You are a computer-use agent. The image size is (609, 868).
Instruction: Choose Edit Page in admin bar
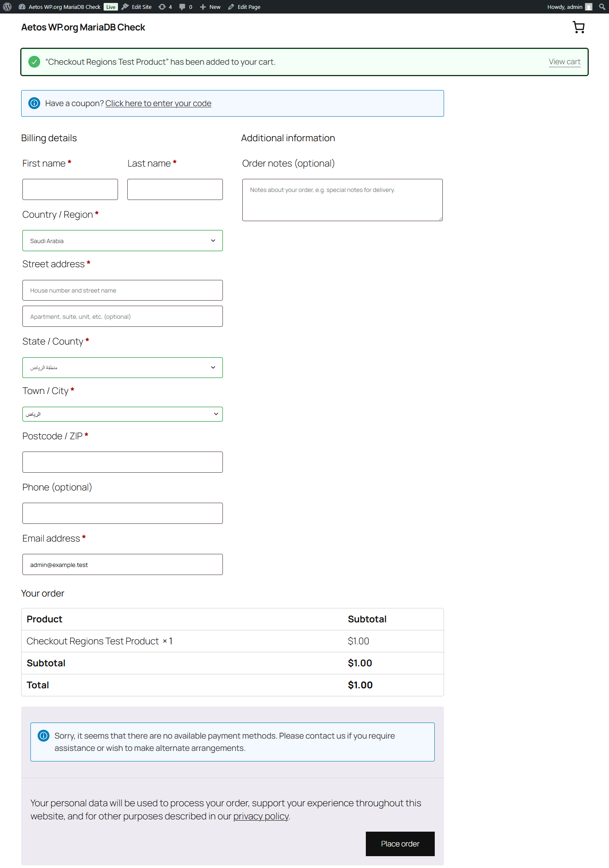tap(244, 7)
